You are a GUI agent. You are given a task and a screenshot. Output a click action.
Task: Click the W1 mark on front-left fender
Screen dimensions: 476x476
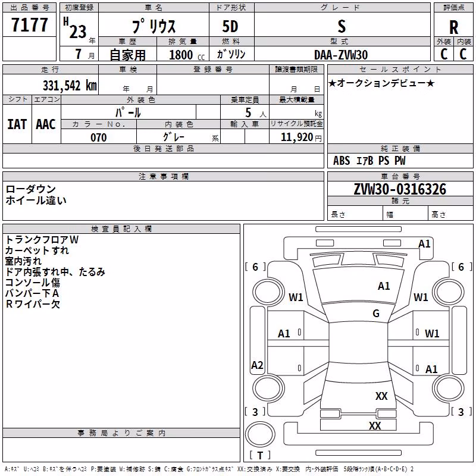pyautogui.click(x=296, y=297)
